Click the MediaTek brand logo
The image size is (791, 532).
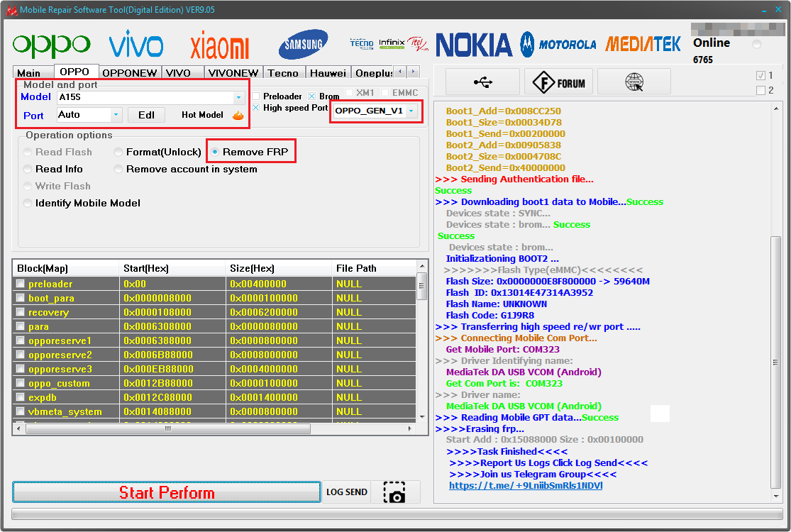click(x=643, y=45)
